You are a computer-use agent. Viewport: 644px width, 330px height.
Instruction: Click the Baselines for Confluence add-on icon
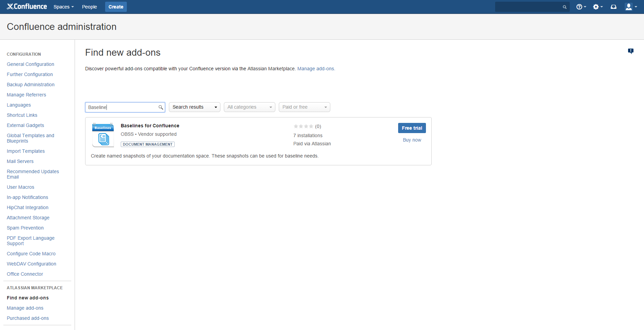(103, 135)
